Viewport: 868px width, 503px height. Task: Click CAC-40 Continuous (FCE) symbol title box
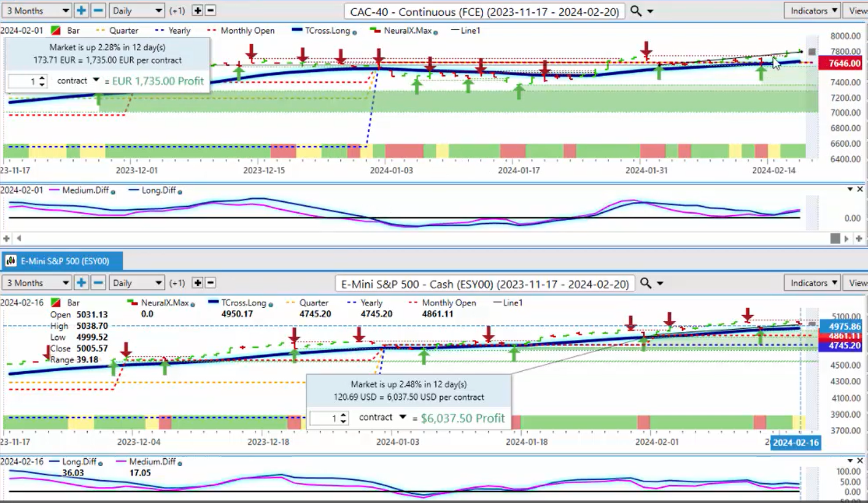click(x=485, y=11)
